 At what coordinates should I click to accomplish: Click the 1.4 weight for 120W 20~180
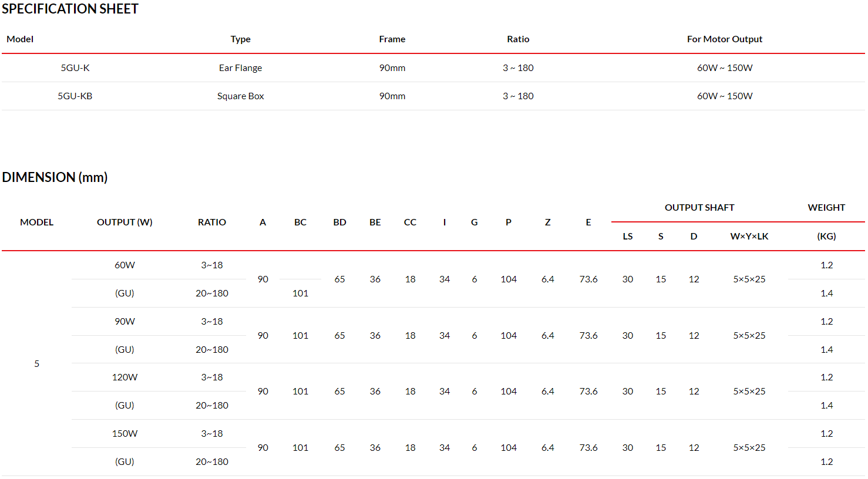[x=826, y=406]
